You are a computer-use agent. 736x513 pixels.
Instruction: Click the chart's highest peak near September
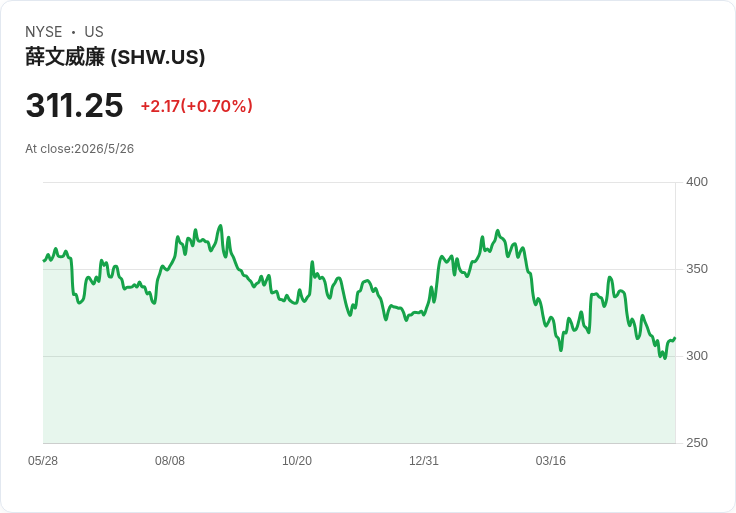click(x=221, y=226)
